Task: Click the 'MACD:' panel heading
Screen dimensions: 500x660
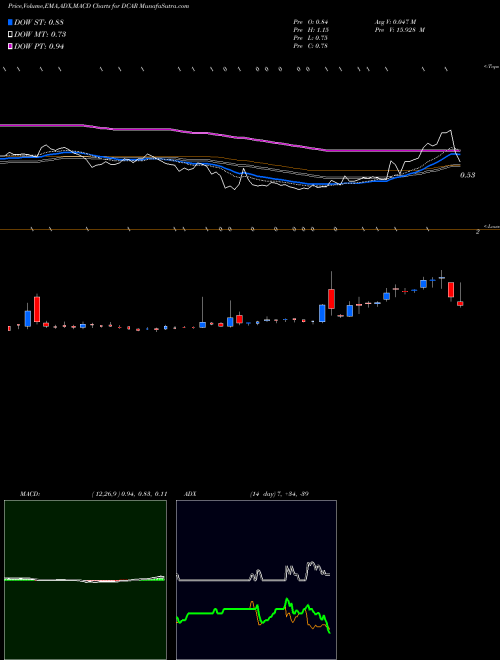Action: (30, 494)
